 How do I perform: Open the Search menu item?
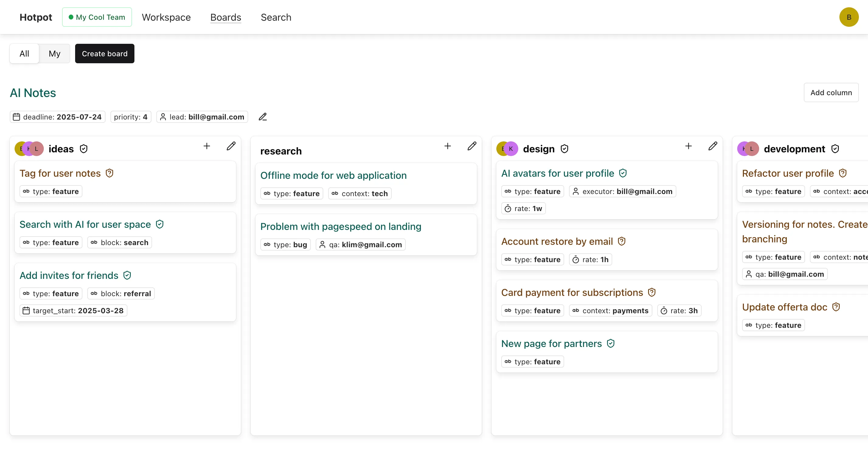276,17
